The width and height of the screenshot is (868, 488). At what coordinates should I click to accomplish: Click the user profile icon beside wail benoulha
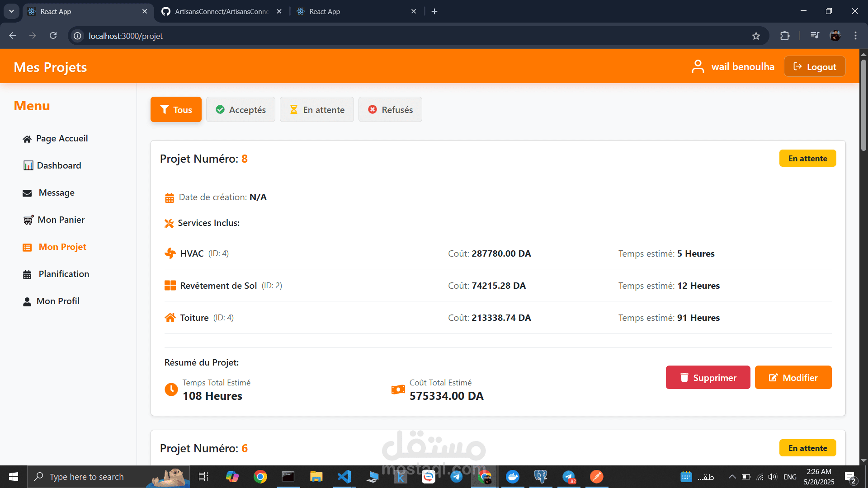[698, 66]
